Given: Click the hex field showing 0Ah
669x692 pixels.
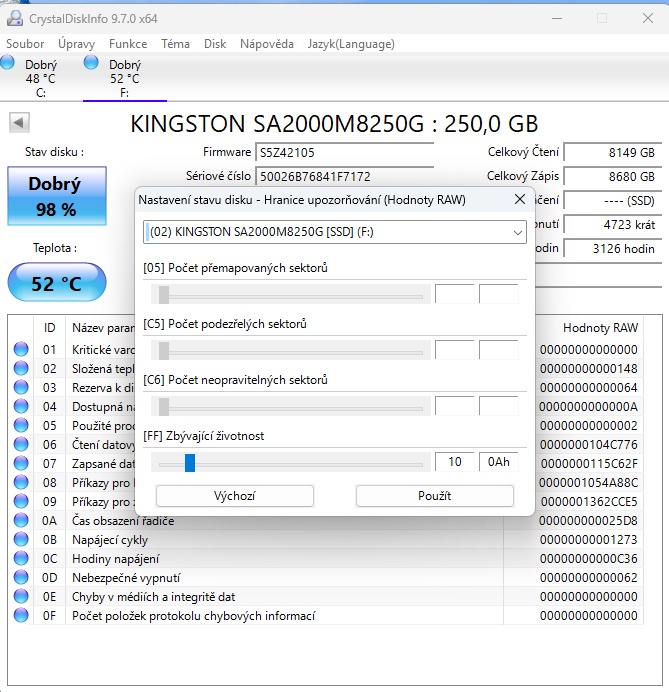Looking at the screenshot, I should [x=499, y=462].
